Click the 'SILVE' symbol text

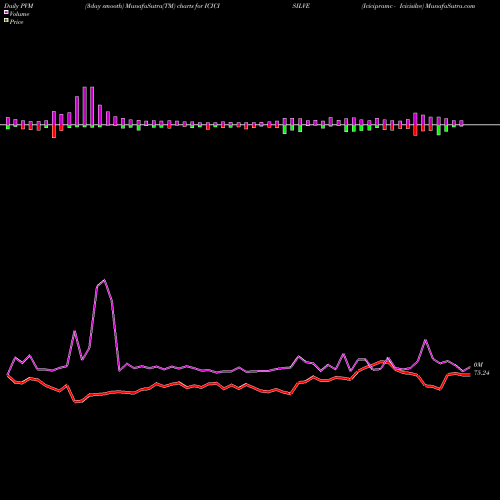(x=301, y=6)
